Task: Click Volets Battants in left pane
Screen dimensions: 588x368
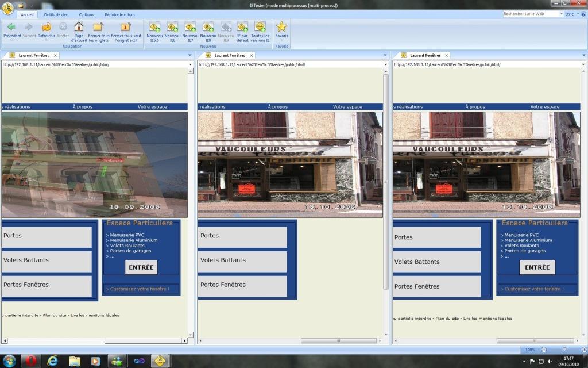Action: [47, 261]
